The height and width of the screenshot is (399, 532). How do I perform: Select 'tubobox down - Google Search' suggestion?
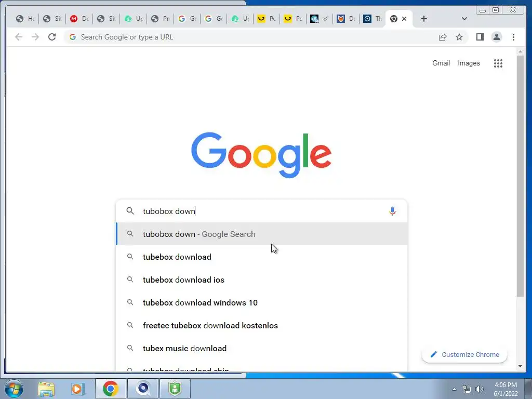coord(262,234)
